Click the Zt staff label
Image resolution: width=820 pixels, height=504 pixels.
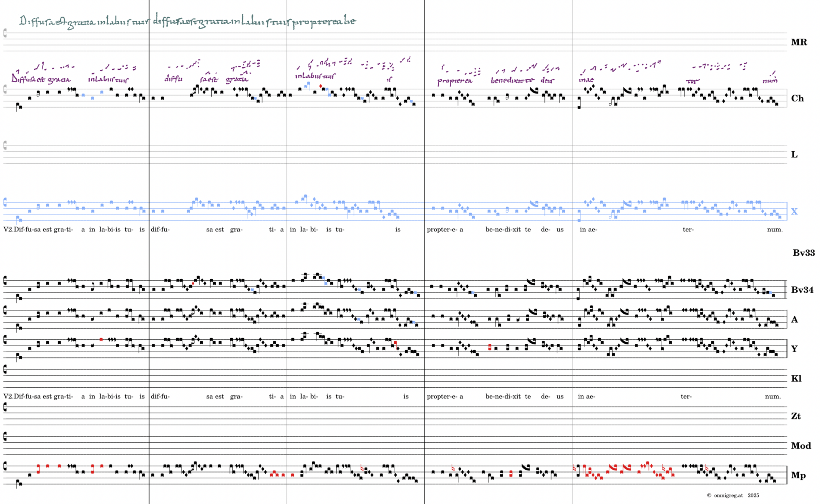pos(795,416)
